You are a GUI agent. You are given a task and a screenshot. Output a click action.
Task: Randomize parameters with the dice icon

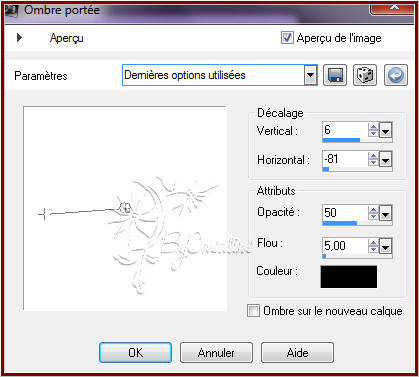coord(365,75)
